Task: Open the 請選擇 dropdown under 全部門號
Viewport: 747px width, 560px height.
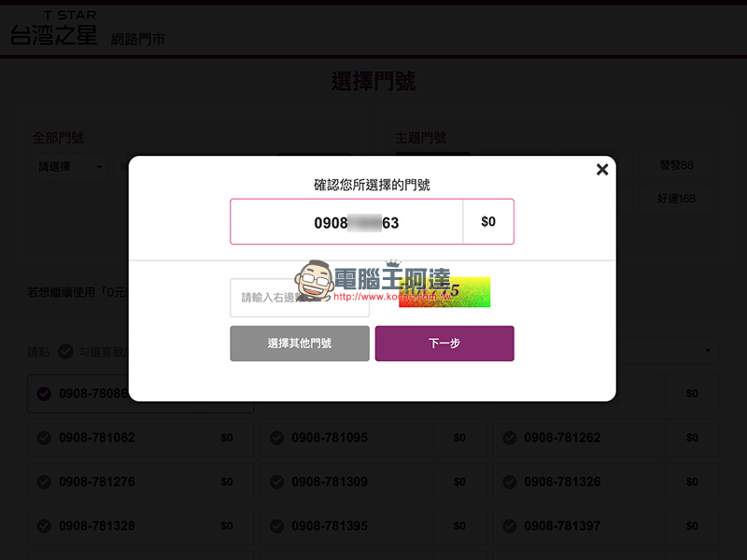Action: (x=70, y=167)
